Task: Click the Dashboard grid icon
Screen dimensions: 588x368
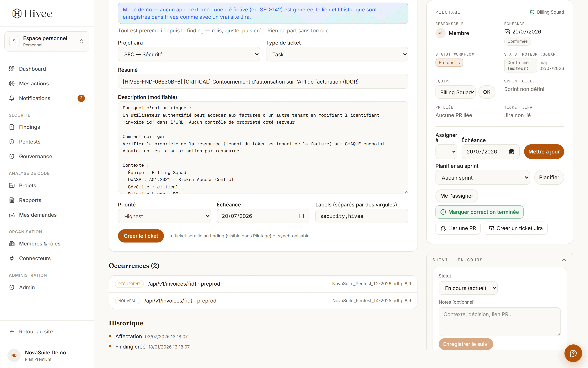Action: [x=12, y=69]
